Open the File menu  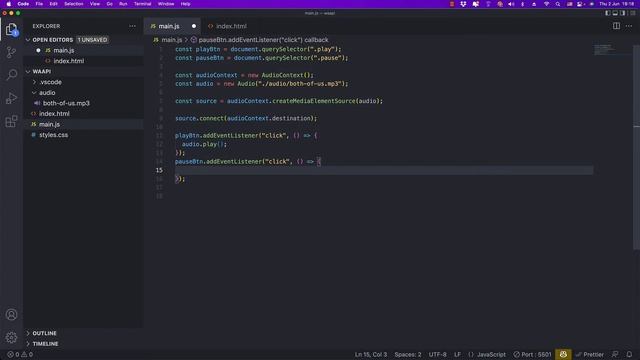click(39, 4)
